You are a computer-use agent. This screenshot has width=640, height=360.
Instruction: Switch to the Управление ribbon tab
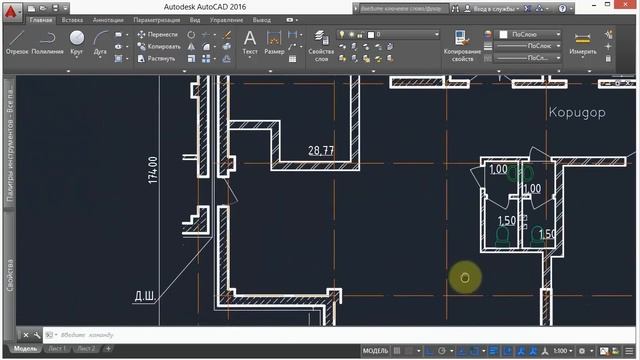tap(227, 20)
